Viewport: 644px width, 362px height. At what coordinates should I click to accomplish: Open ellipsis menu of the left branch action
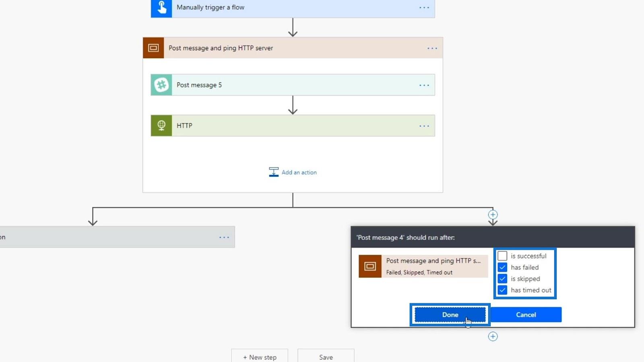pyautogui.click(x=224, y=237)
